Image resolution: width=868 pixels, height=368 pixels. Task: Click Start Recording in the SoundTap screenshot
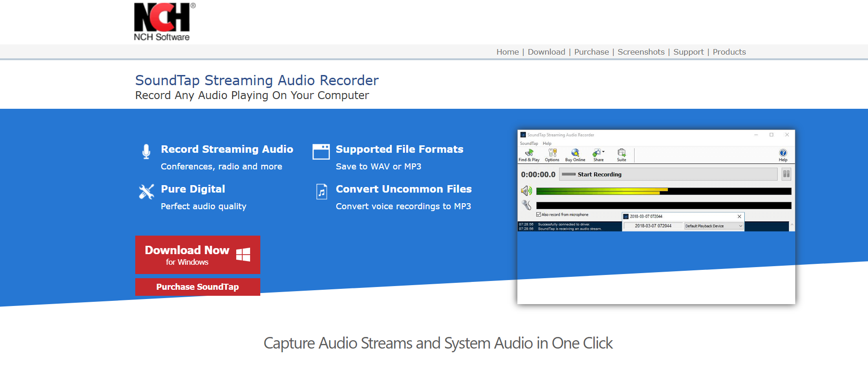tap(668, 175)
